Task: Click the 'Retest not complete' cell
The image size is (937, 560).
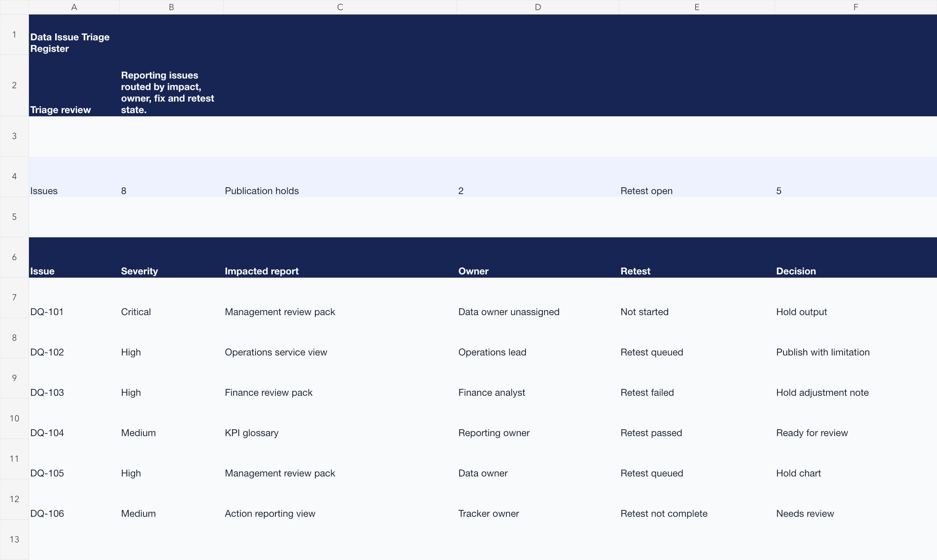Action: point(697,499)
